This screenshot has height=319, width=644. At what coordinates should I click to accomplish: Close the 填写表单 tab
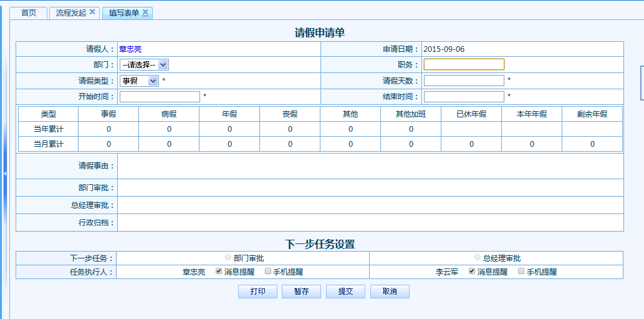[x=145, y=12]
